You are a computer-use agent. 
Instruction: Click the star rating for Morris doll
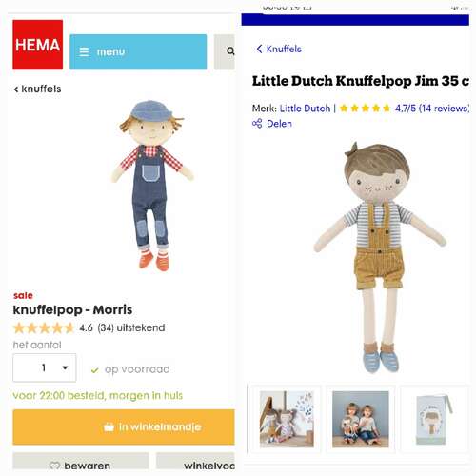pos(44,327)
